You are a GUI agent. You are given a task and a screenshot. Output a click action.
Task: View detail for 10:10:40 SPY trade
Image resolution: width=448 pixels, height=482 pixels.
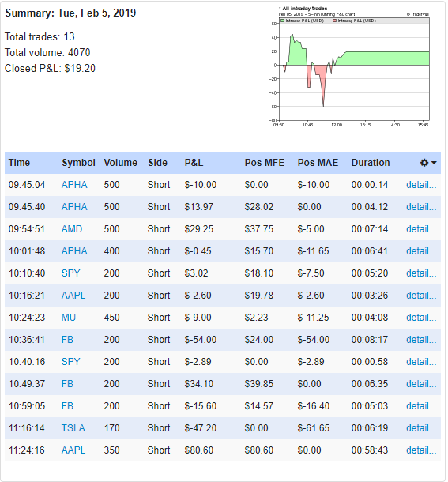421,273
